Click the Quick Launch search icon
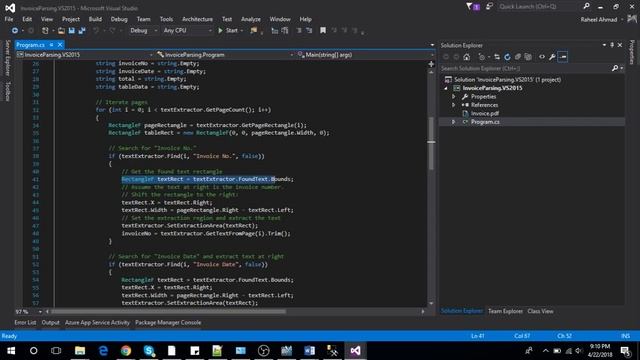 pos(586,6)
